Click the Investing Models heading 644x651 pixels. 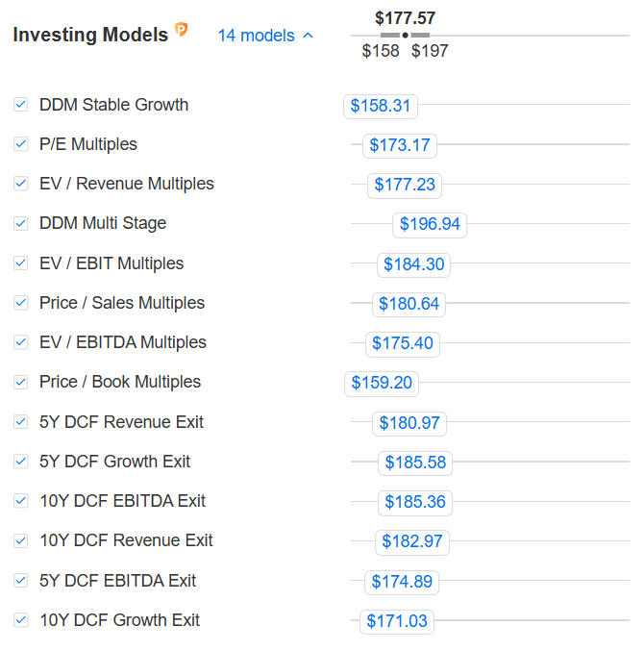pos(89,35)
